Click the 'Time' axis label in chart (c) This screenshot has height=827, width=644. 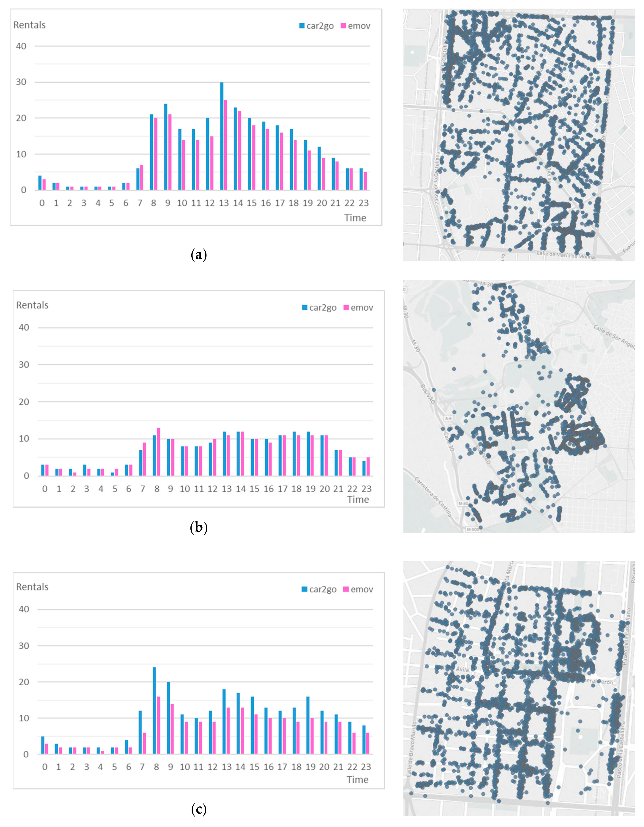click(x=358, y=780)
